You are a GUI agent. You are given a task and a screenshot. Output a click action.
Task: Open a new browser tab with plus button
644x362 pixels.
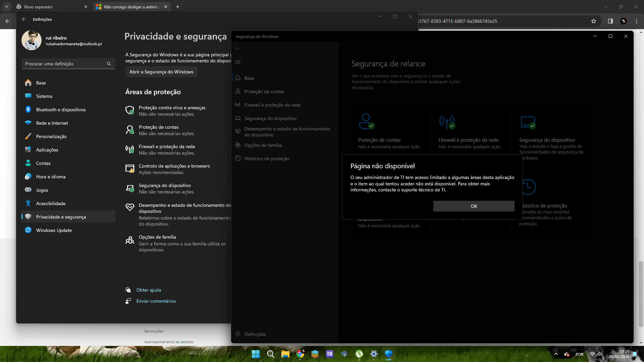[178, 7]
